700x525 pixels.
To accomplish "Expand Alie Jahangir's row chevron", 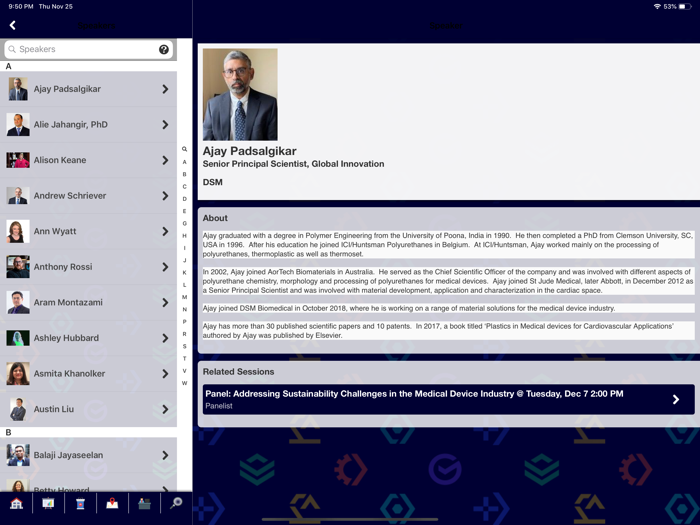I will coord(165,125).
